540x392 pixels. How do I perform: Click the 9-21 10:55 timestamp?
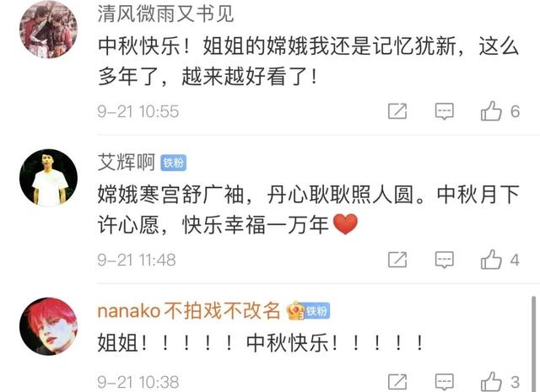(x=138, y=111)
